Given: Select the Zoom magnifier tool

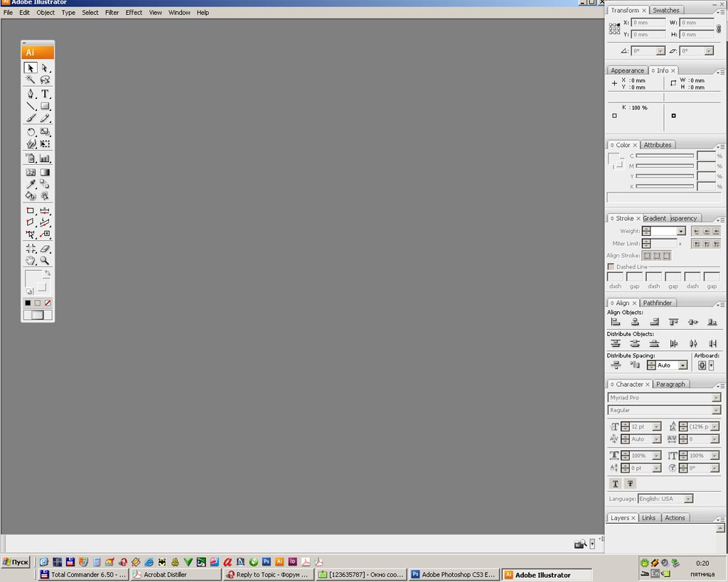Looking at the screenshot, I should click(x=45, y=261).
